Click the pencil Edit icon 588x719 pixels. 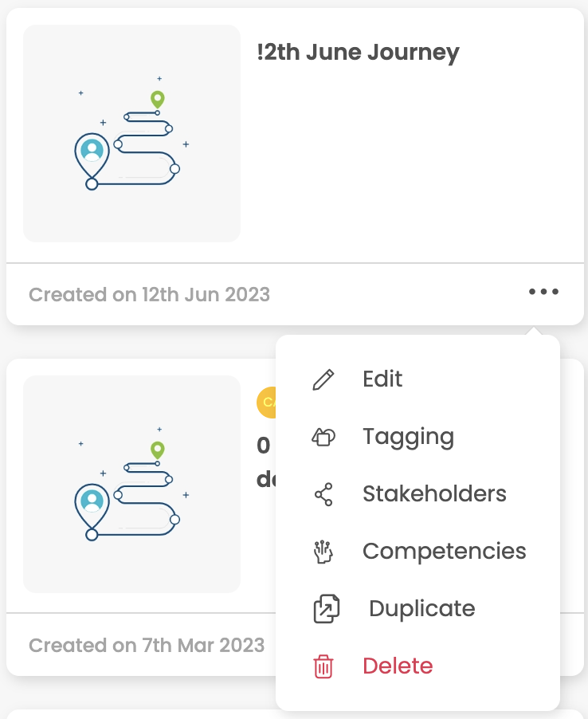323,379
